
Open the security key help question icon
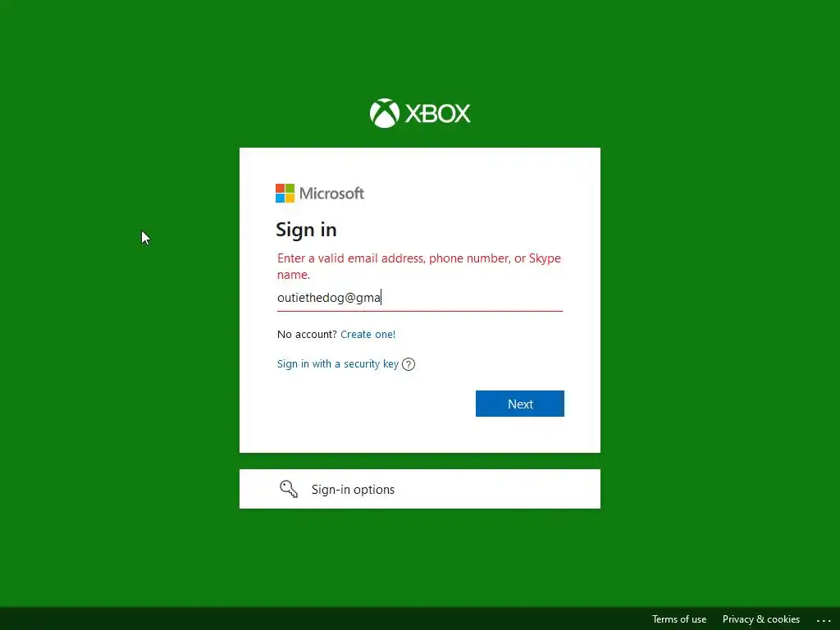point(409,364)
